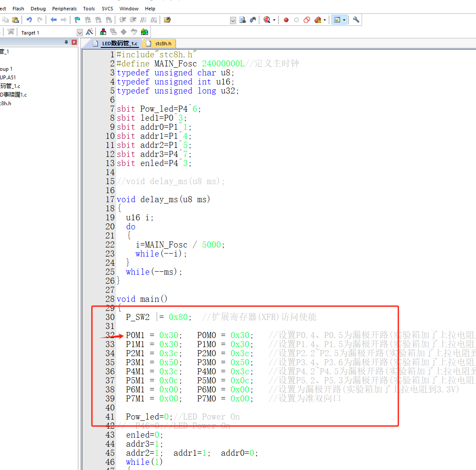The width and height of the screenshot is (476, 470).
Task: Disable all breakpoints icon
Action: (x=307, y=20)
